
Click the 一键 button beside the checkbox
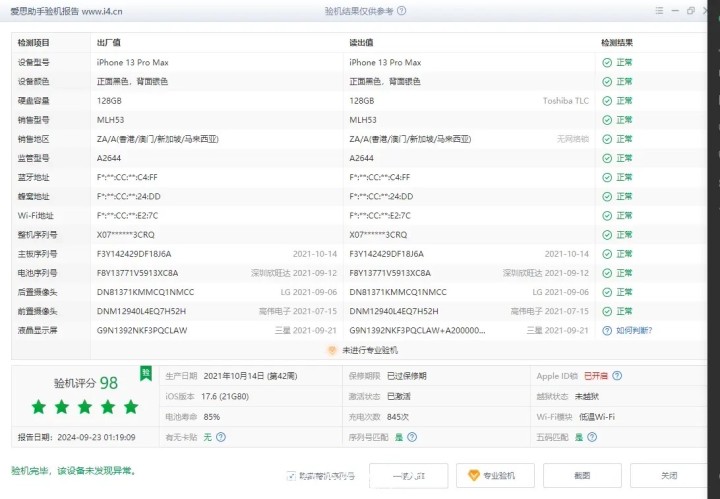point(409,476)
